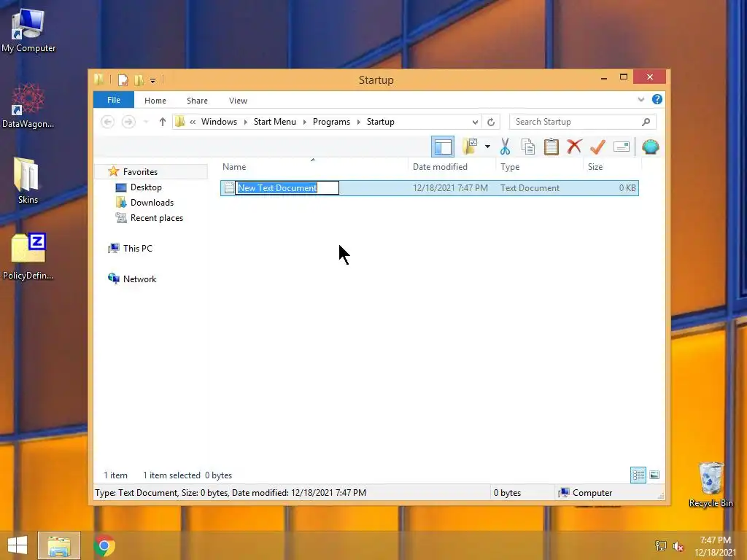Click the globe shell toolbar icon
The width and height of the screenshot is (747, 560).
[x=650, y=147]
